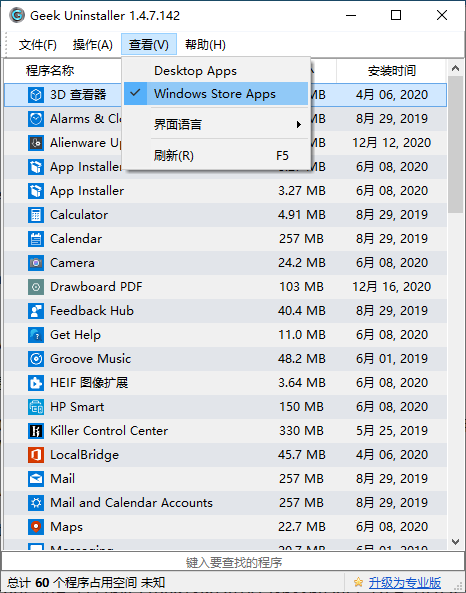Click the Camera app icon
Image resolution: width=466 pixels, height=593 pixels.
tap(36, 262)
